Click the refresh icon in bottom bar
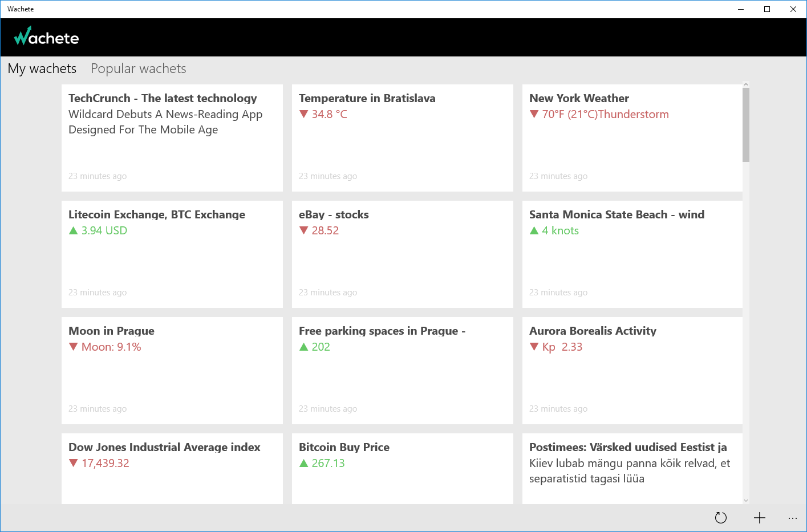Screen dimensions: 807x532 [x=721, y=518]
